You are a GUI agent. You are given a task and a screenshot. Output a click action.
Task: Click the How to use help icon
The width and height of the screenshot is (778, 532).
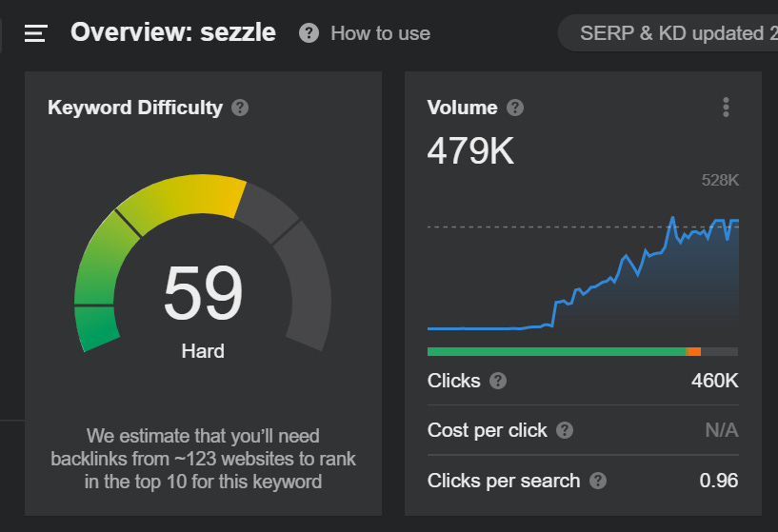pyautogui.click(x=309, y=33)
